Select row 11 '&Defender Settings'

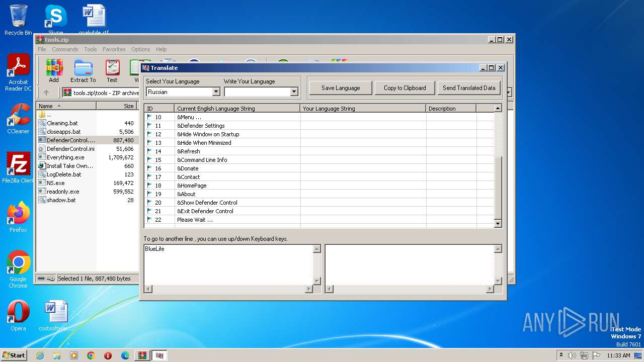click(319, 126)
